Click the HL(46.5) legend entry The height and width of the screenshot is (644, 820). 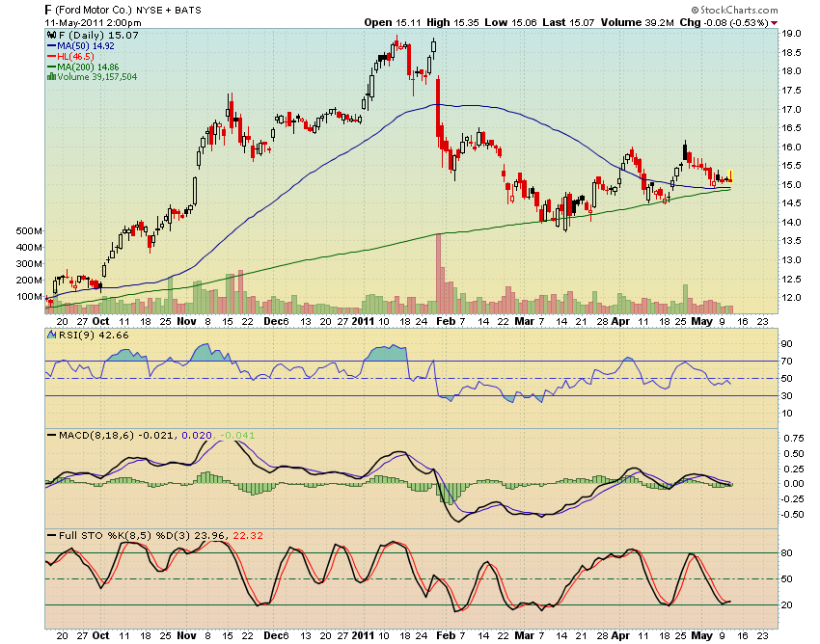point(75,57)
